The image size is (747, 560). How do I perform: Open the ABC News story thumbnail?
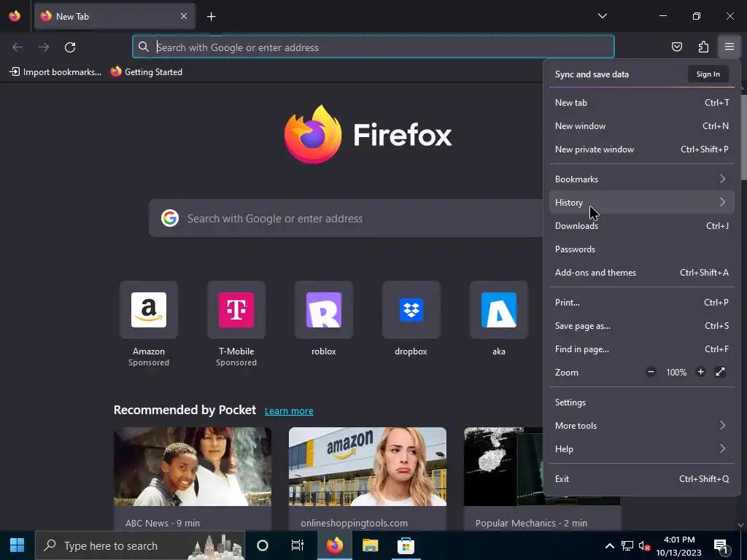[193, 466]
